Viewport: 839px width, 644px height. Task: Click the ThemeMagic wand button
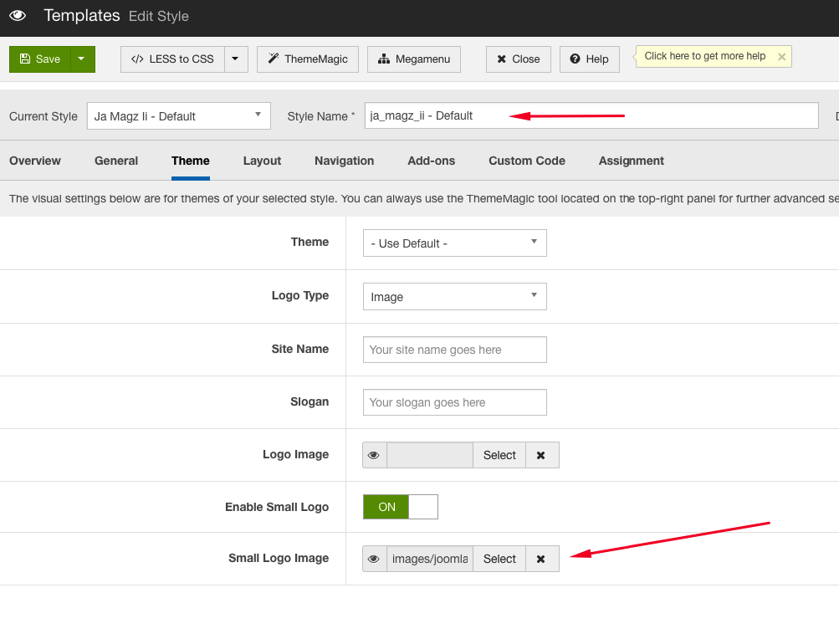[x=308, y=59]
